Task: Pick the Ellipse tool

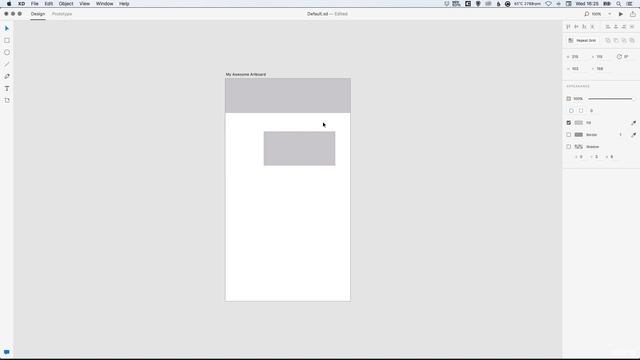Action: 7,52
